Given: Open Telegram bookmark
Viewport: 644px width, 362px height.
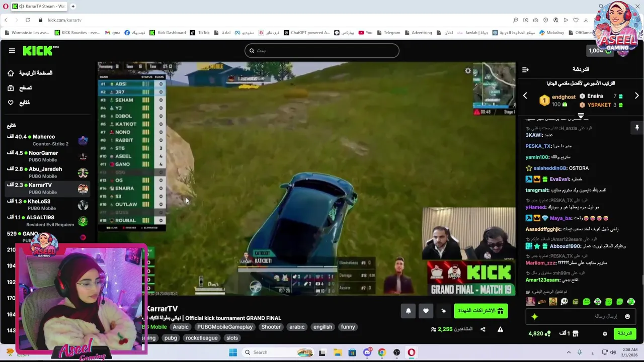Looking at the screenshot, I should click(388, 33).
